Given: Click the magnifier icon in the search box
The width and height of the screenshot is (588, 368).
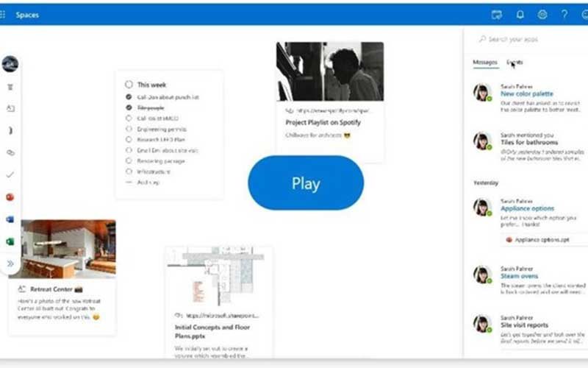Looking at the screenshot, I should click(482, 39).
